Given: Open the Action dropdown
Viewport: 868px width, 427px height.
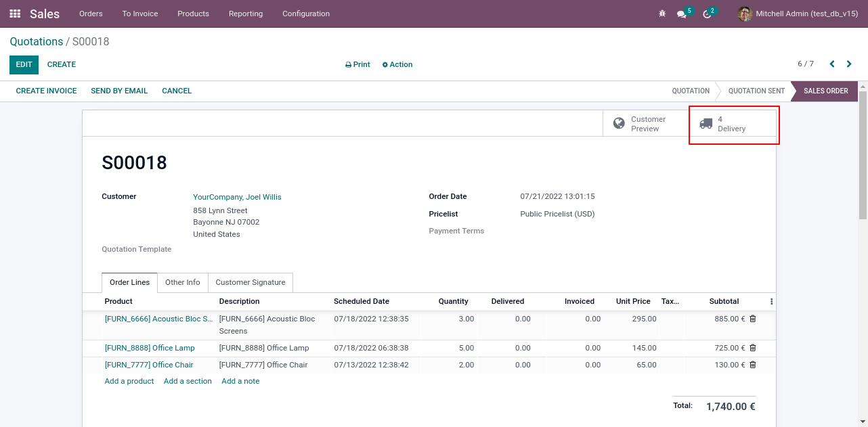Looking at the screenshot, I should (397, 65).
